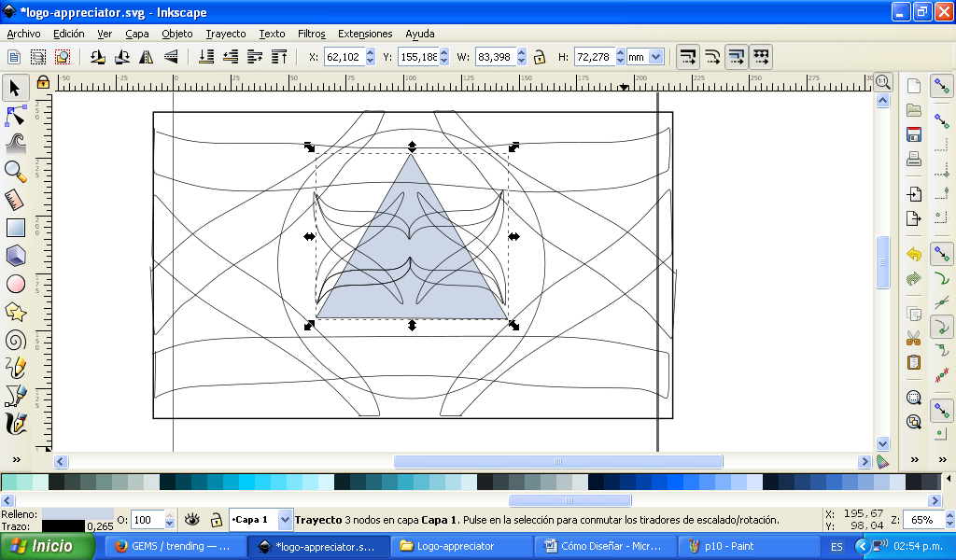Switch to GEMS / trending Firefox taskbar button
Screen dimensions: 956x560
[176, 546]
